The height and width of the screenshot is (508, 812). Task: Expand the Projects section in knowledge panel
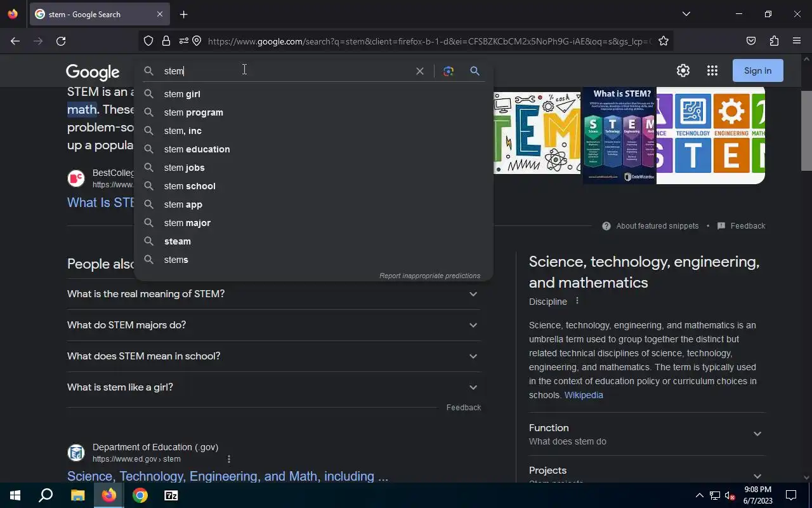[647, 473]
